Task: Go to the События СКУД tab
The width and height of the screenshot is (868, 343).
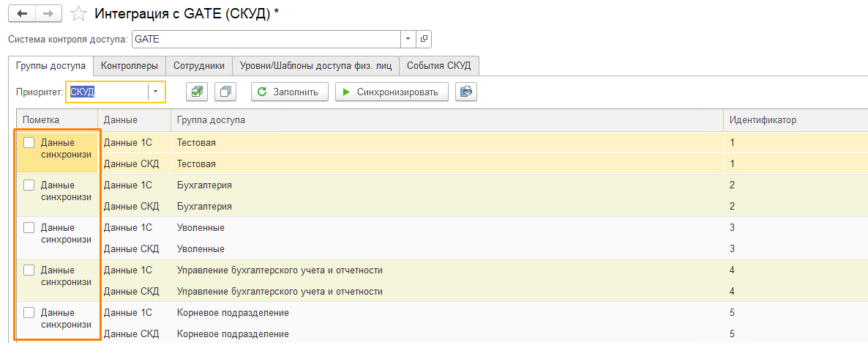Action: [x=439, y=65]
